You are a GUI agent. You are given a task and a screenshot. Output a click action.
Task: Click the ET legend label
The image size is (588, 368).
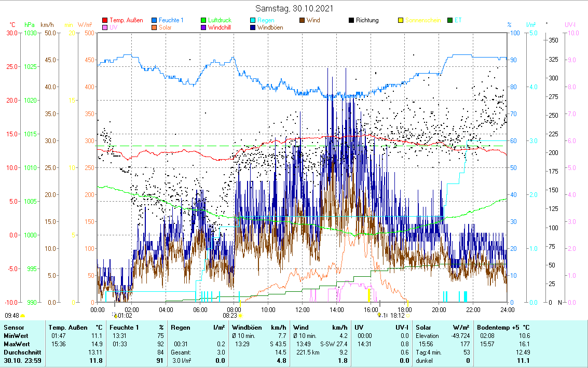(x=458, y=21)
